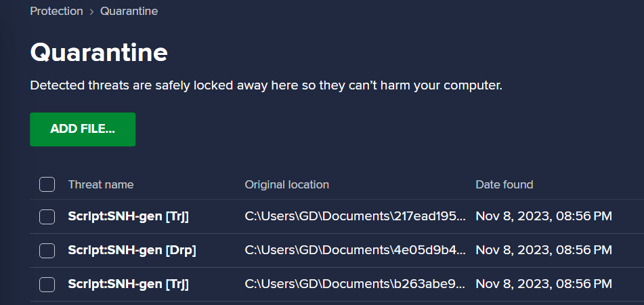Viewport: 644px width, 305px height.
Task: Click the breadcrumb chevron after Protection
Action: (x=91, y=12)
